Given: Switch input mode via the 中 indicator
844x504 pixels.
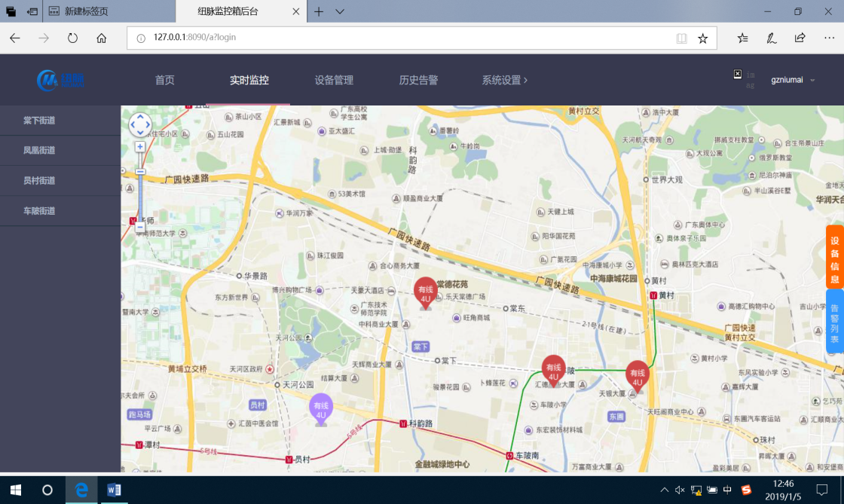Looking at the screenshot, I should [726, 490].
